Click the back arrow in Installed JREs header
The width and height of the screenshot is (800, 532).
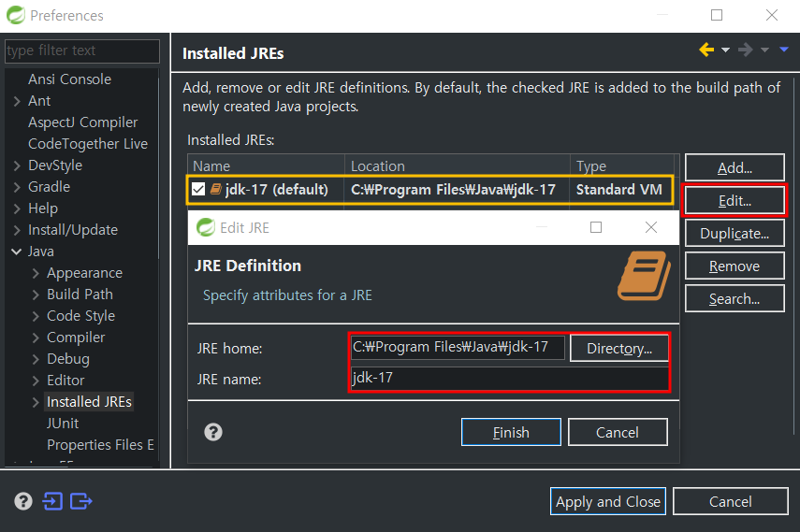(x=706, y=50)
